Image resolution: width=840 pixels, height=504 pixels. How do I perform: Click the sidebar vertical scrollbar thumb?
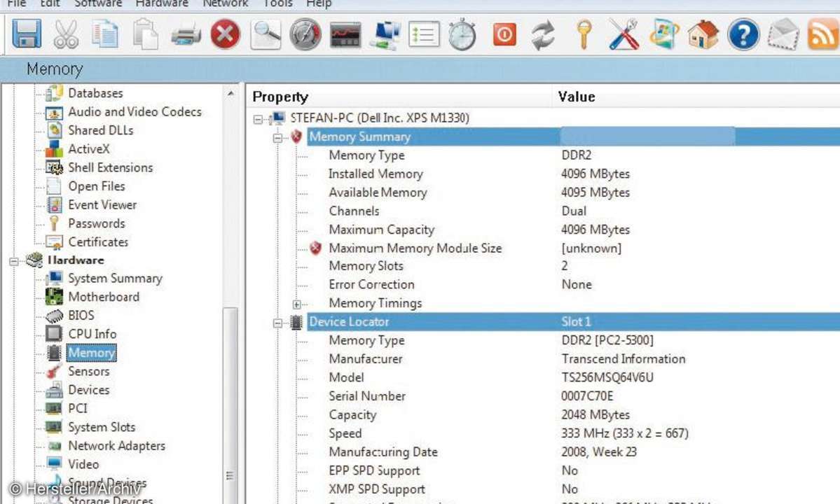click(x=230, y=405)
